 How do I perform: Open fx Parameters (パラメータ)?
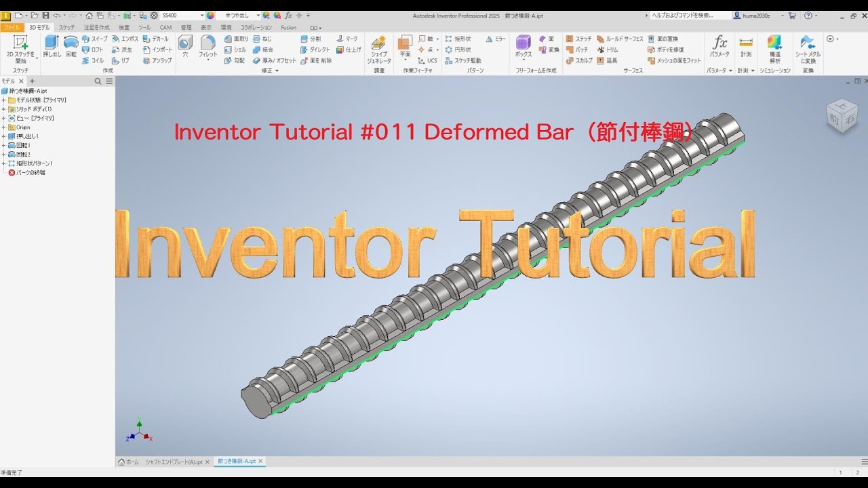point(719,46)
